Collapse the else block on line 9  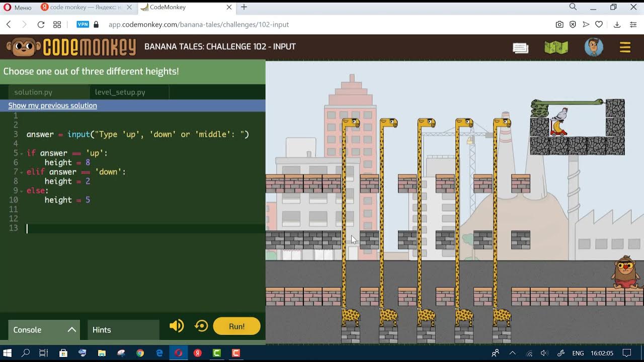click(22, 191)
